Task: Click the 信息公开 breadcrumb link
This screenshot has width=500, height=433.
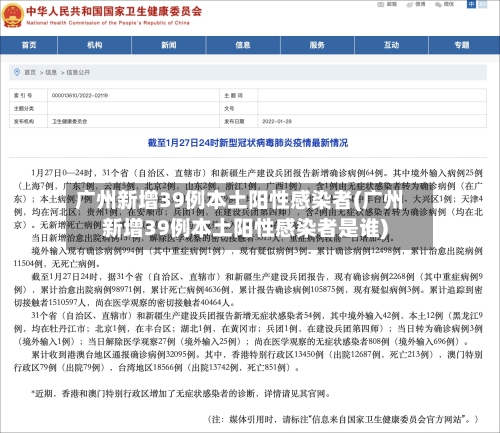Action: [78, 72]
